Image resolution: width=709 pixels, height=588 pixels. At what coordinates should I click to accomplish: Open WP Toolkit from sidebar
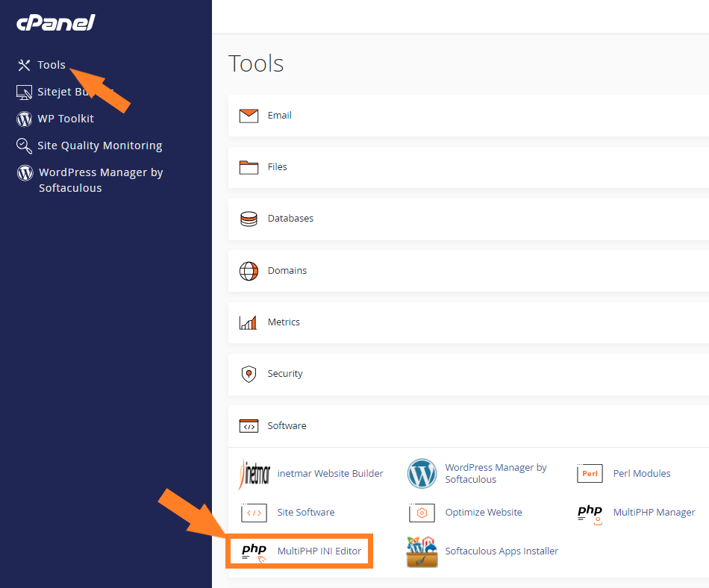66,119
